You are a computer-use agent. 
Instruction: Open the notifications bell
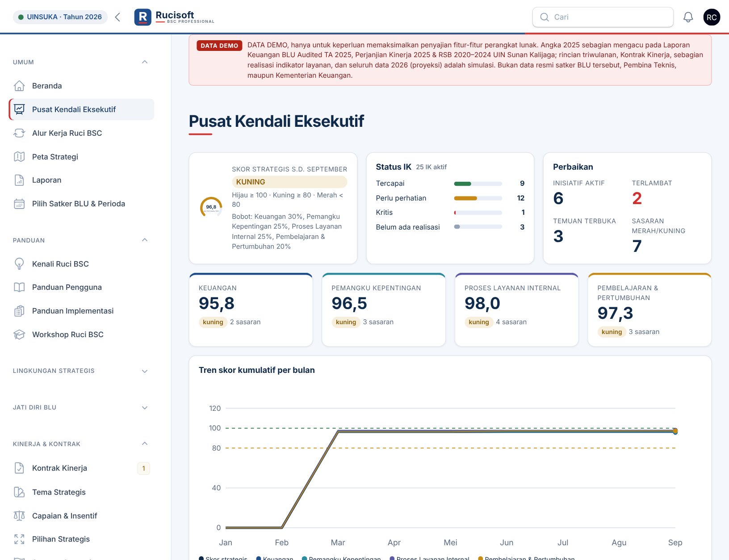point(688,17)
